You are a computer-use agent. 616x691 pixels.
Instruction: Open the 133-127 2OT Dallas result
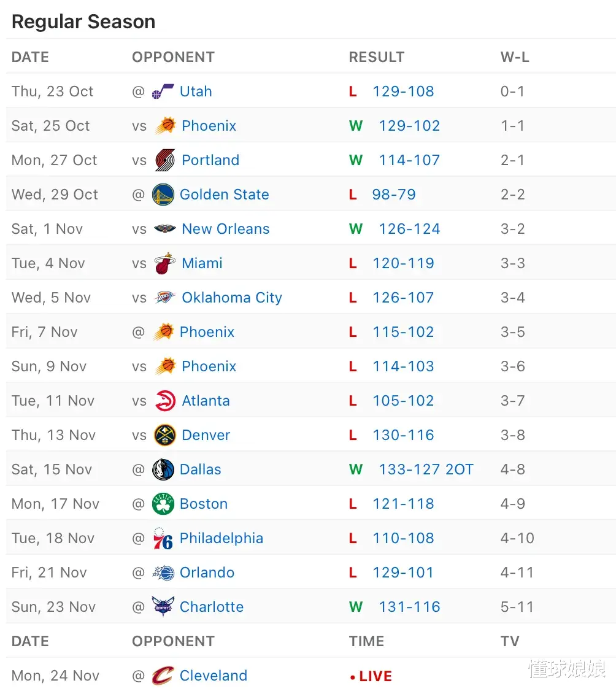[426, 469]
